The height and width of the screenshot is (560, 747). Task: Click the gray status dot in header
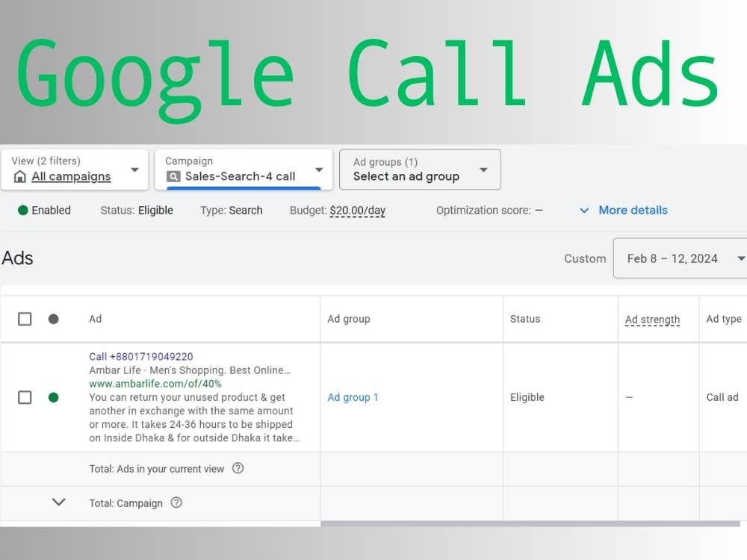coord(53,319)
